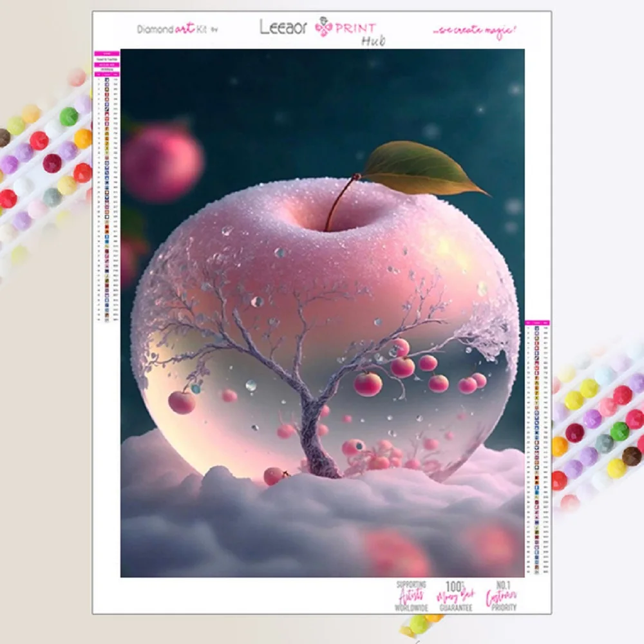This screenshot has width=644, height=644.
Task: Click the "Supporting Artists Worldwide" badge
Action: pyautogui.click(x=412, y=596)
